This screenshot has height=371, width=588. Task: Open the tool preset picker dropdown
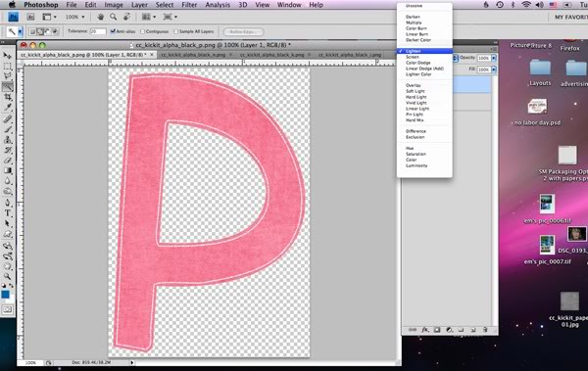click(21, 32)
